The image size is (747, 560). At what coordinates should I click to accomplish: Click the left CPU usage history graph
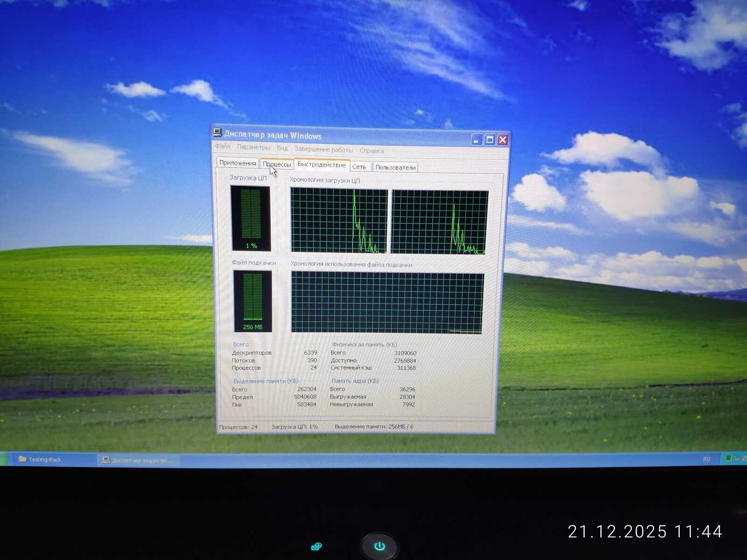[339, 221]
